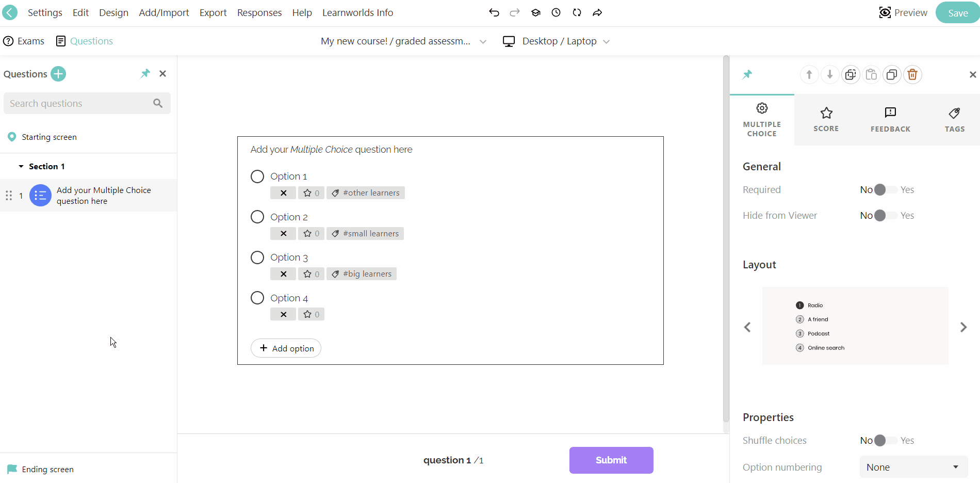The image size is (980, 483).
Task: Open the version history clock icon
Action: [556, 12]
